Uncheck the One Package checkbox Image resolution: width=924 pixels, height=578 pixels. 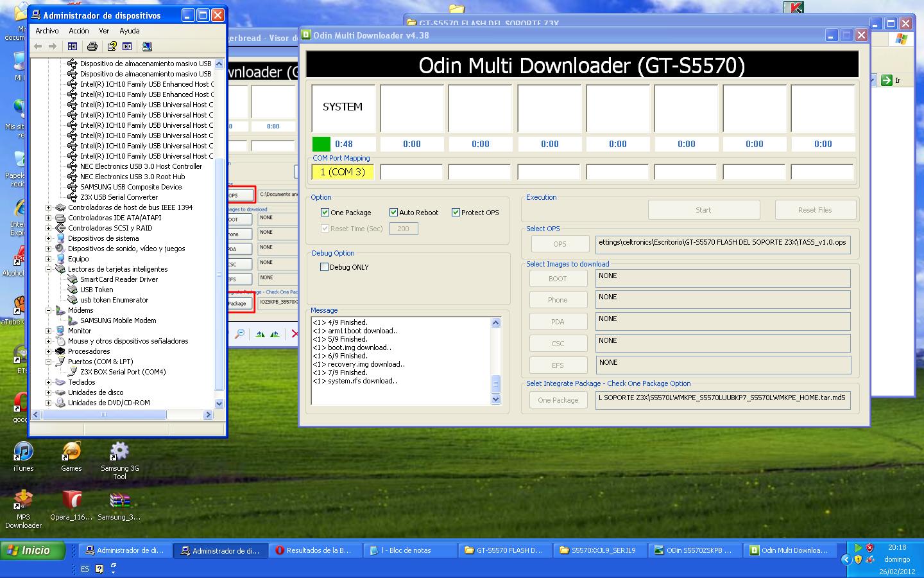325,213
